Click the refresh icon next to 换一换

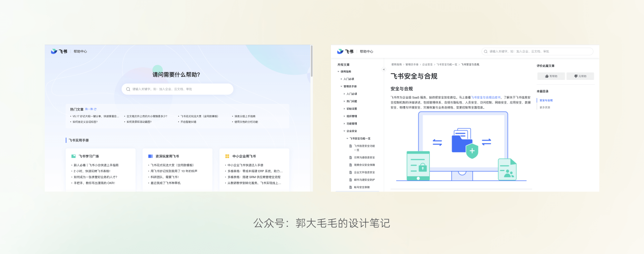(95, 109)
